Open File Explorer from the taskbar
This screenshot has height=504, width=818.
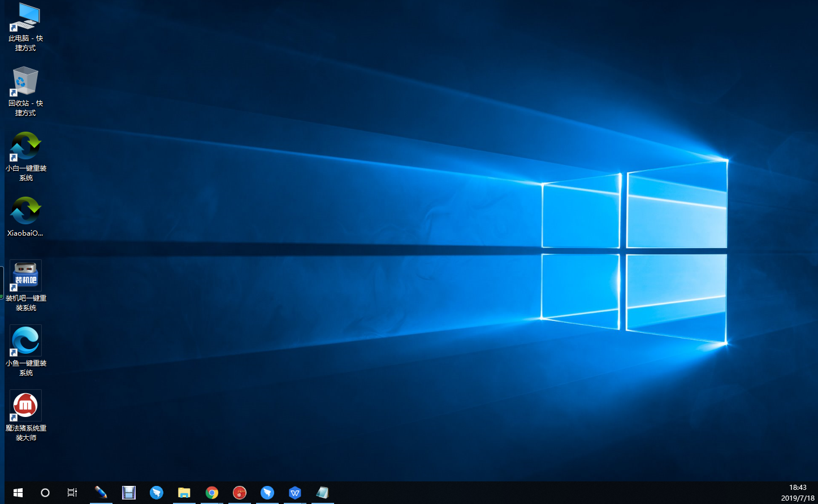tap(184, 493)
